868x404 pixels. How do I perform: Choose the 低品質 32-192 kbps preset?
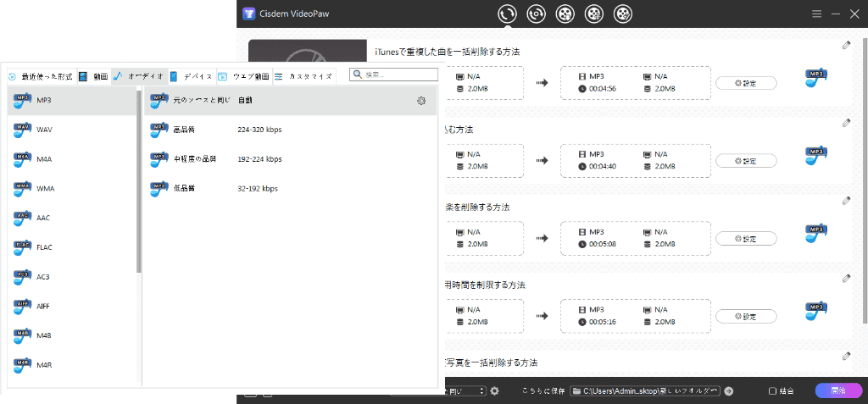(x=290, y=188)
